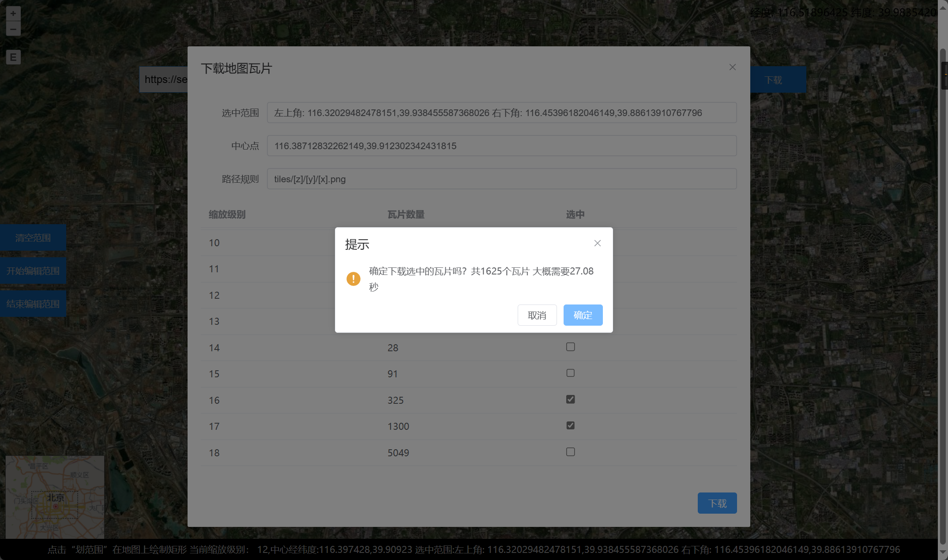Click the map zoom in plus icon
The height and width of the screenshot is (560, 948).
13,13
